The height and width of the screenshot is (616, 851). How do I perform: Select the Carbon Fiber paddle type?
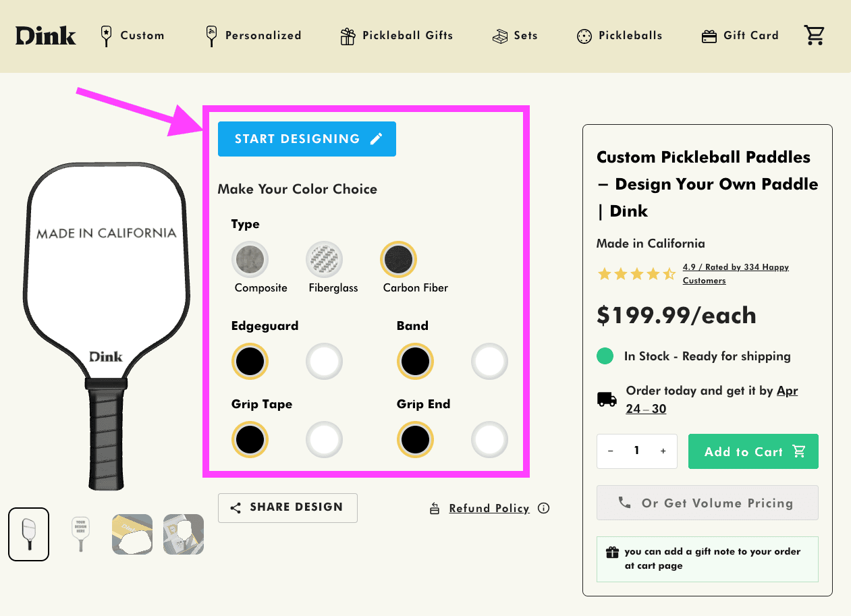click(x=398, y=259)
